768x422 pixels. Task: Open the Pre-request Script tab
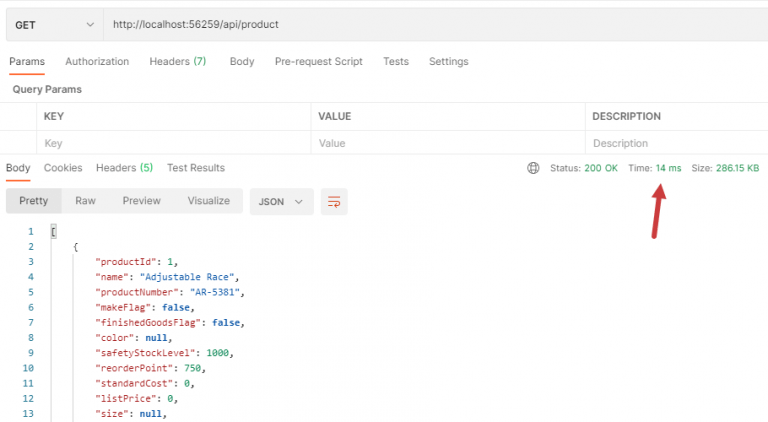tap(318, 61)
